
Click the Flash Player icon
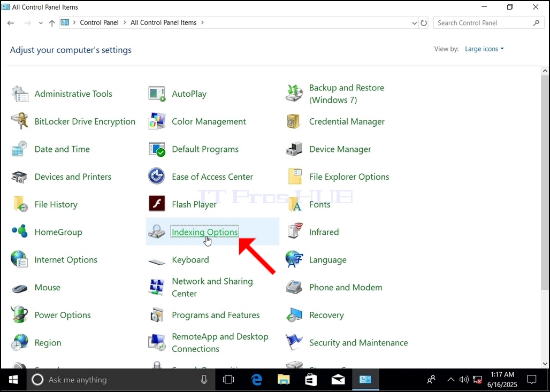(x=157, y=203)
